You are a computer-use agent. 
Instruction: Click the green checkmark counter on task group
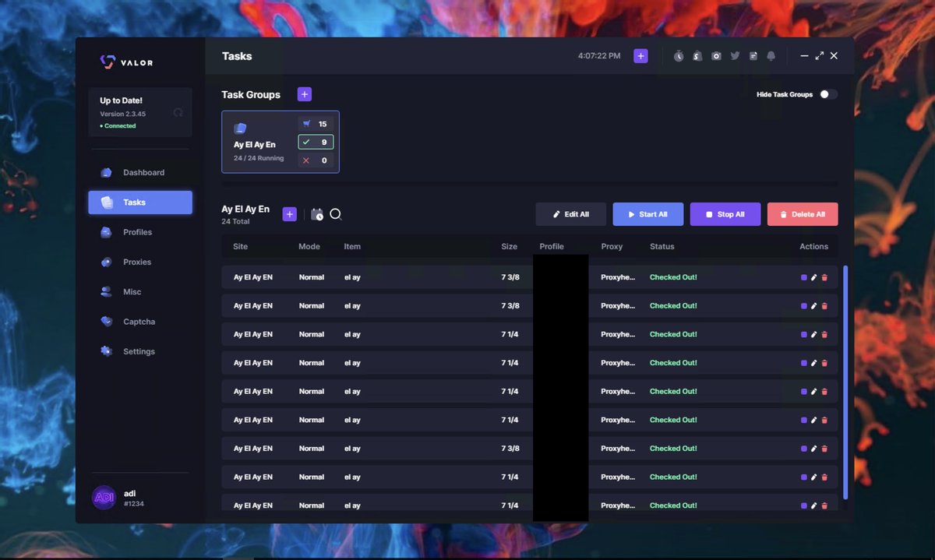tap(315, 142)
